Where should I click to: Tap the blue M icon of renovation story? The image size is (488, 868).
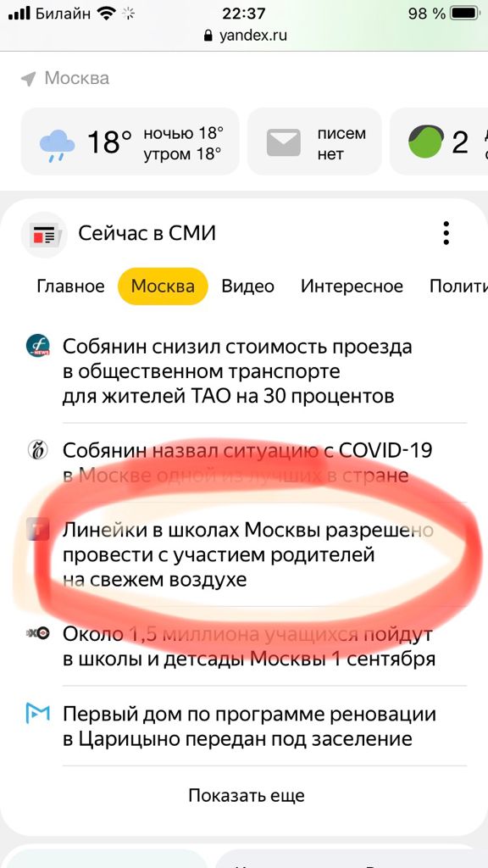coord(38,713)
